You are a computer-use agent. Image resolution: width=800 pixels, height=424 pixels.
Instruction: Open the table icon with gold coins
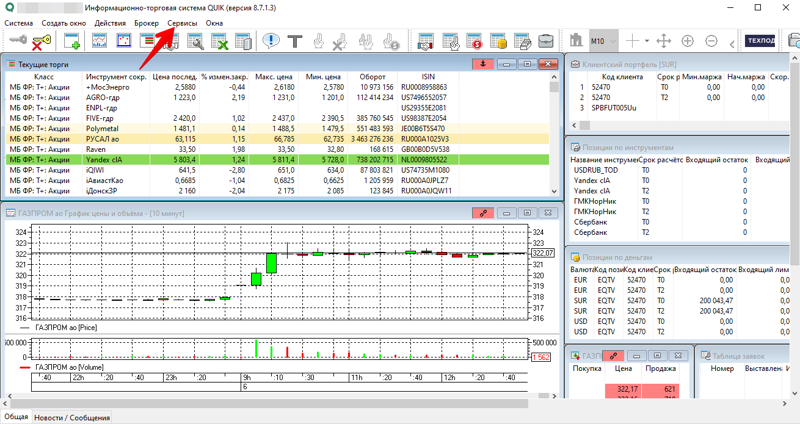498,41
